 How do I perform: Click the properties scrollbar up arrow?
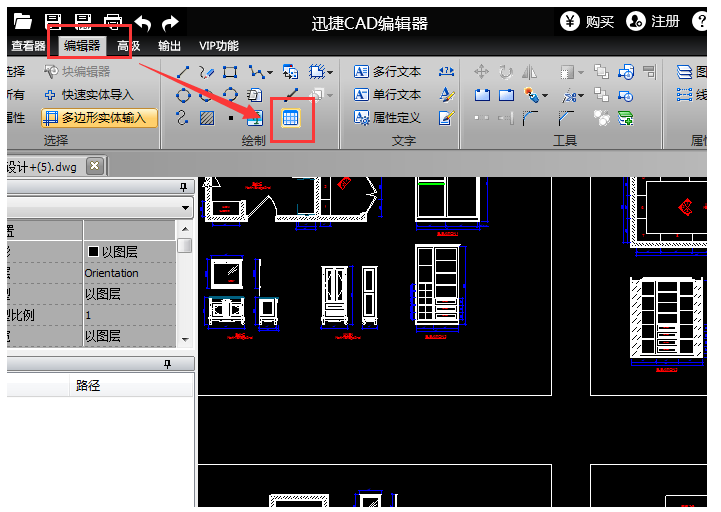(x=185, y=229)
